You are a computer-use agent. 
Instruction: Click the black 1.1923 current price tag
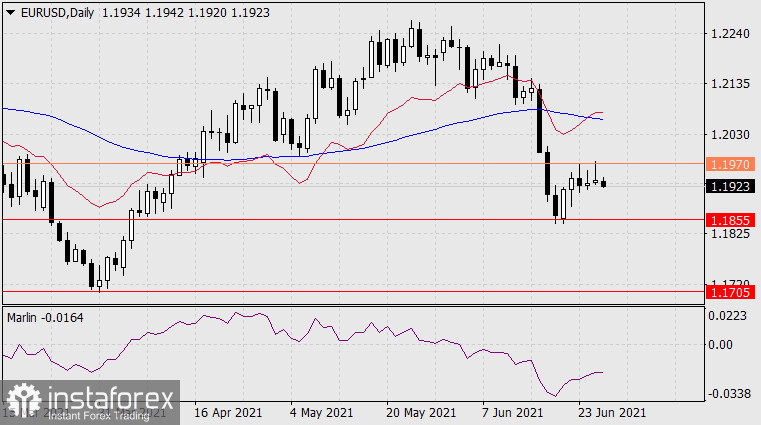728,186
